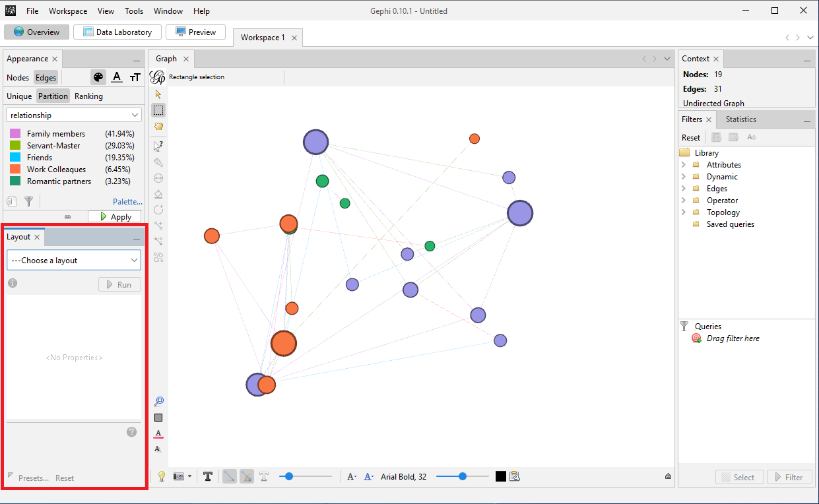Select the text size attribute icon in Appearance
Image resolution: width=819 pixels, height=504 pixels.
tap(135, 77)
